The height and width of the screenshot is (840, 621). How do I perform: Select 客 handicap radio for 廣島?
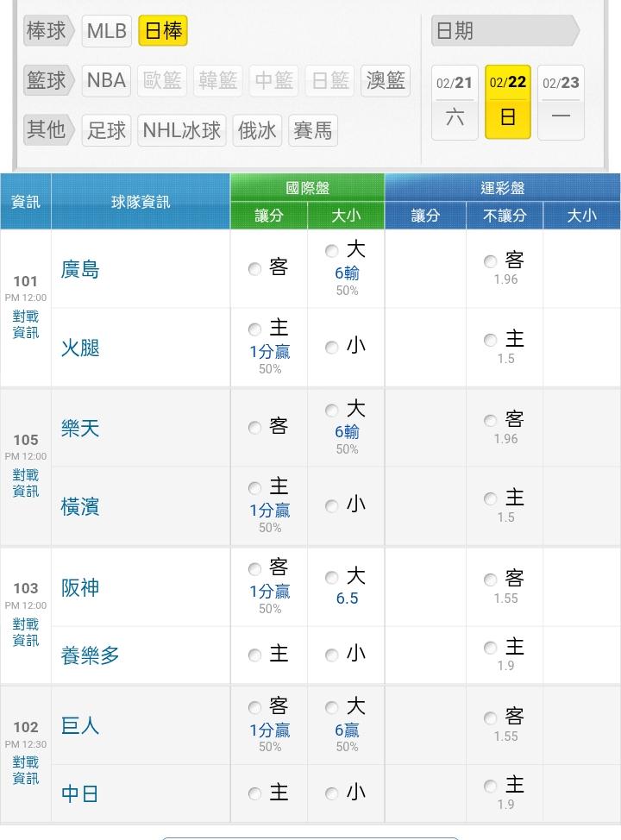click(x=254, y=269)
